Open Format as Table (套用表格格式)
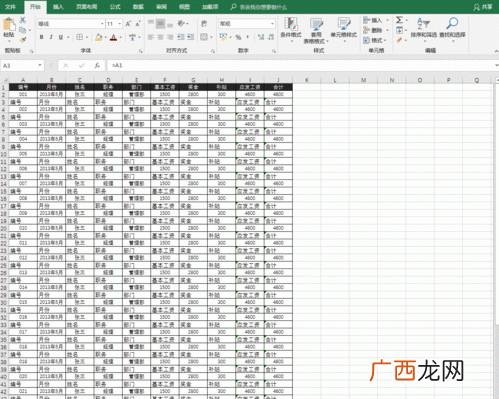Viewport: 499px width, 399px height. tap(316, 31)
